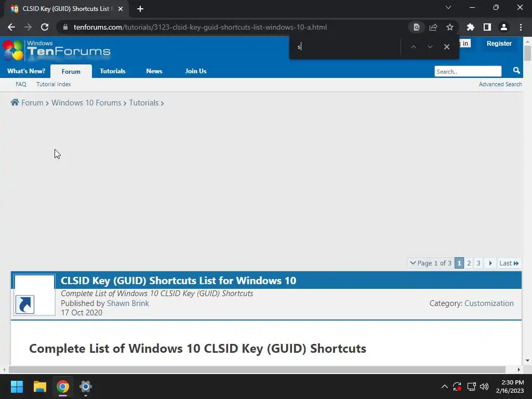Viewport: 532px width, 399px height.
Task: Click the next page arrow
Action: pyautogui.click(x=490, y=263)
